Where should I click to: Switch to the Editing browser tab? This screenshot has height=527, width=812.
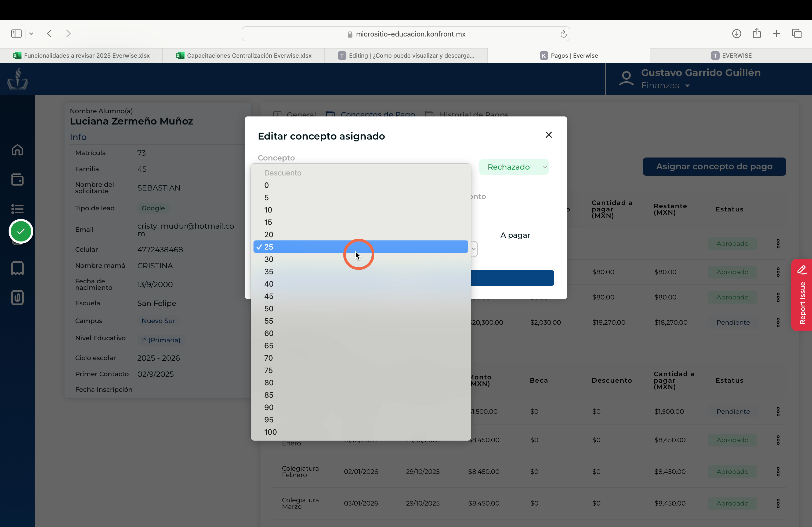tap(406, 56)
